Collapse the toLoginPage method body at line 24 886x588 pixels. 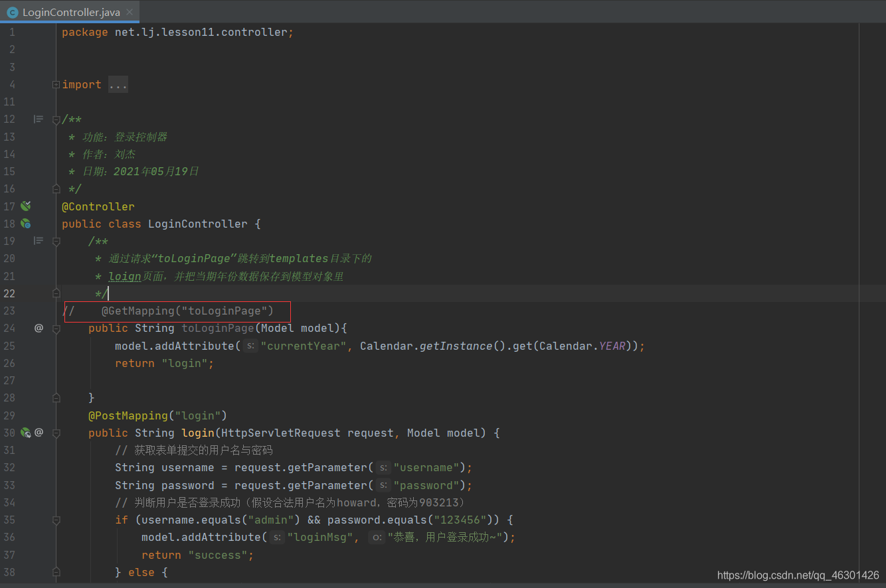[x=56, y=328]
